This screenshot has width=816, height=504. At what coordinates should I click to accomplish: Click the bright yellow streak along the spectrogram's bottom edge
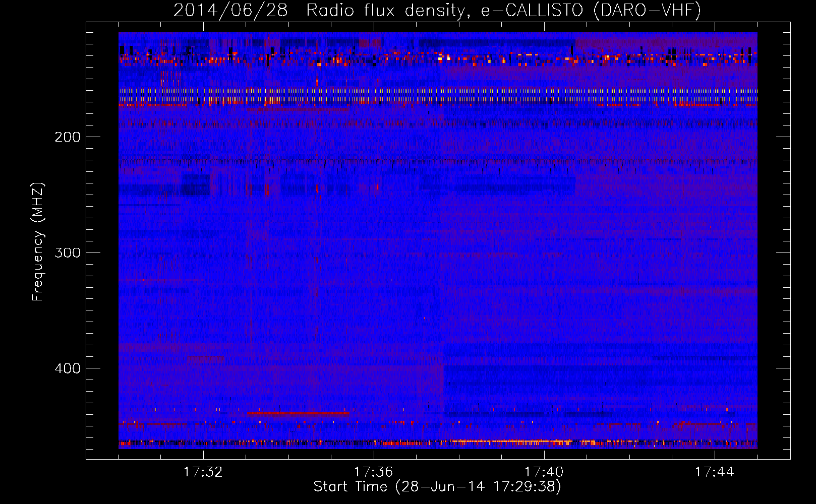tap(512, 442)
